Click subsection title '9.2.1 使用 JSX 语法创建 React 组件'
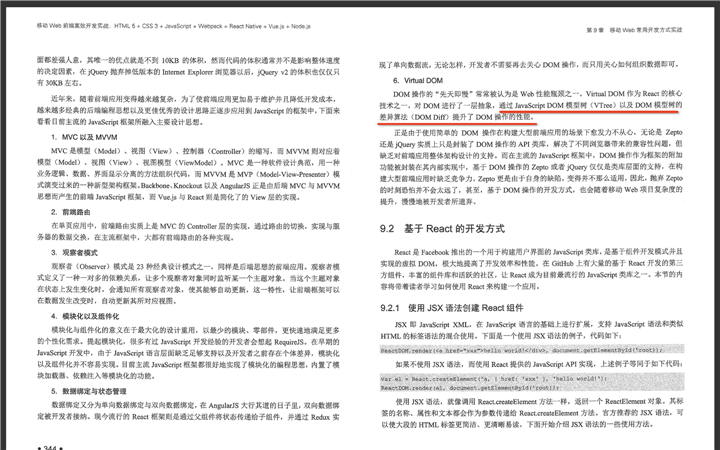 point(451,308)
